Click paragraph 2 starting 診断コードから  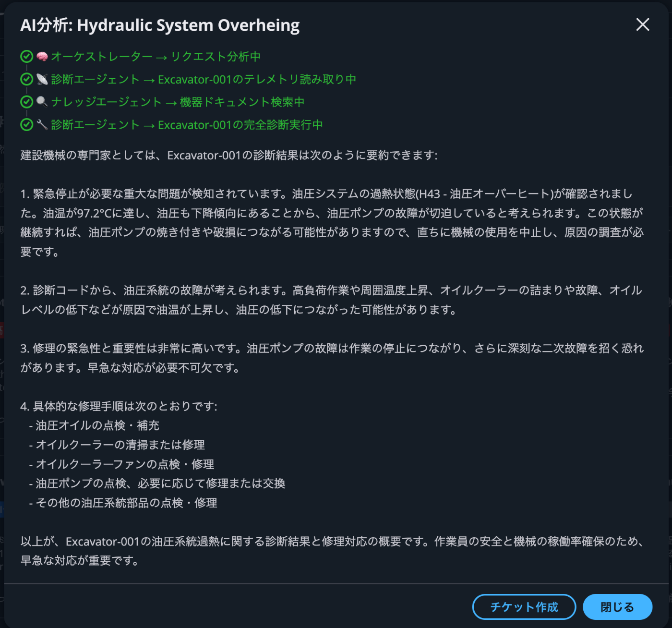coord(331,300)
